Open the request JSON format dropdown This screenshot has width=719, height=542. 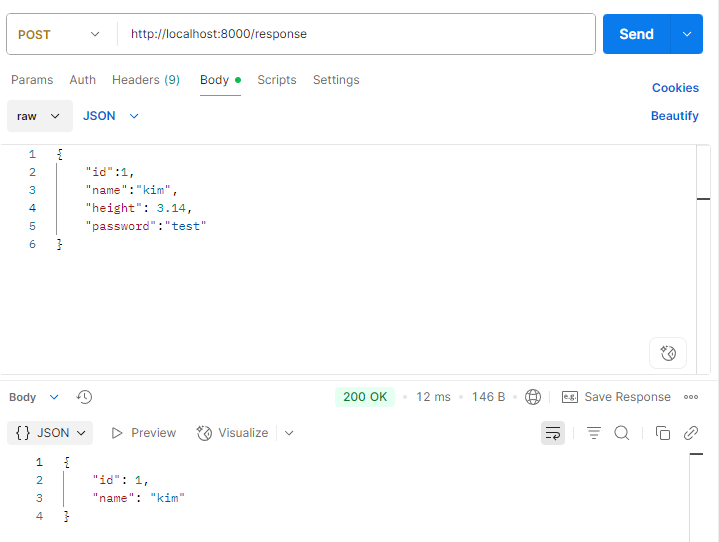click(111, 116)
